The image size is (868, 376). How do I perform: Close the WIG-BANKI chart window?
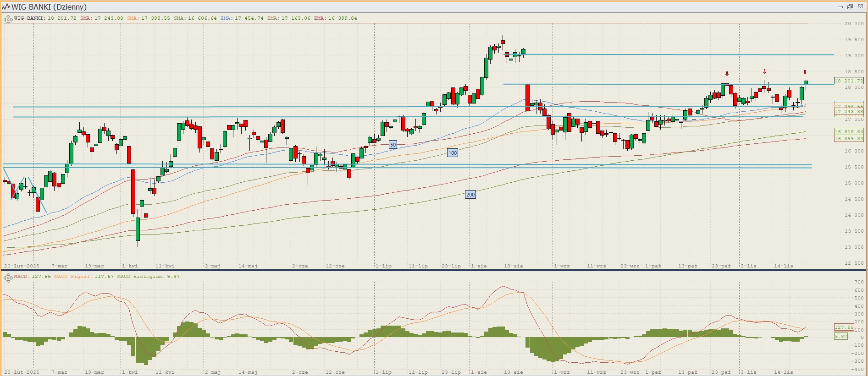[x=860, y=7]
